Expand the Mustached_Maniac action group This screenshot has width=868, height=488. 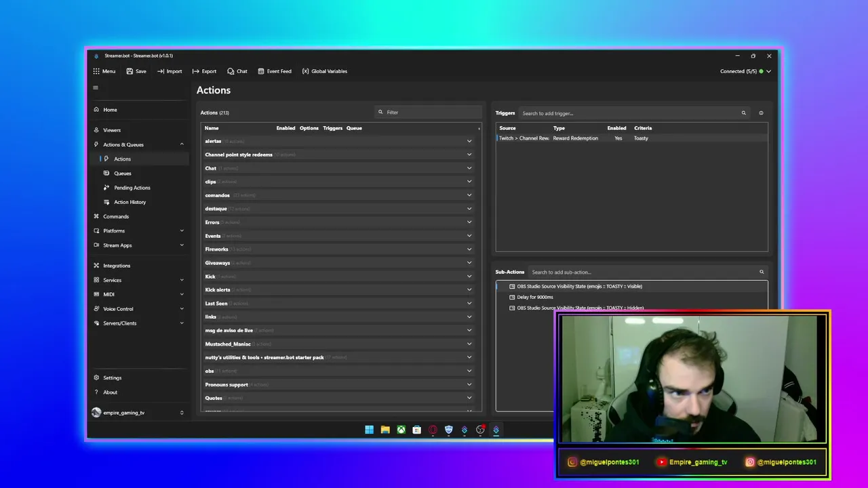click(x=469, y=344)
